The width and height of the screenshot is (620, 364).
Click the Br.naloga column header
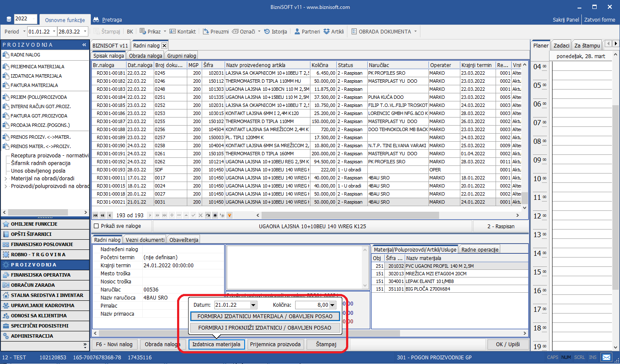pos(109,65)
